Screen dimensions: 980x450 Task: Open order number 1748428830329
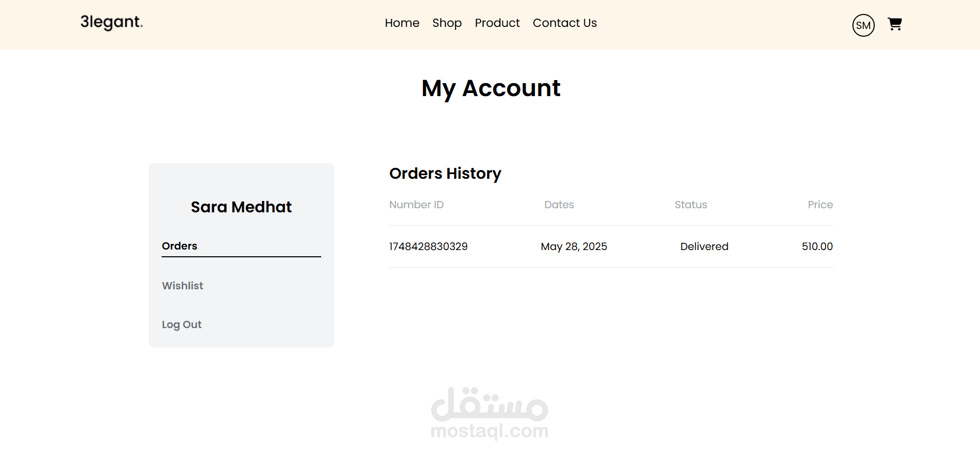[428, 246]
